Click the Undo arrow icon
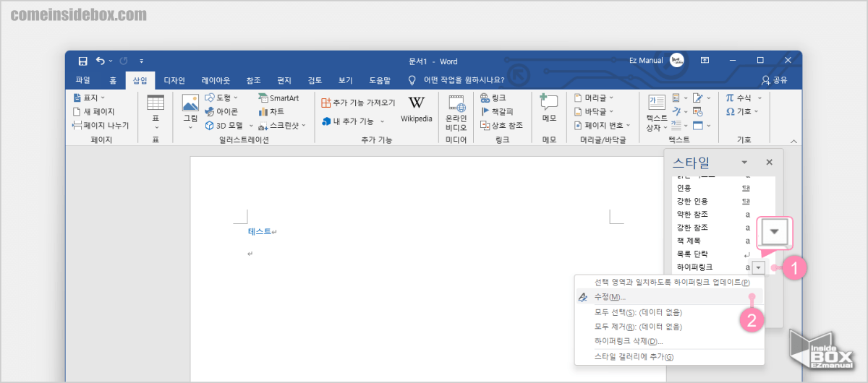The height and width of the screenshot is (383, 868). (101, 61)
